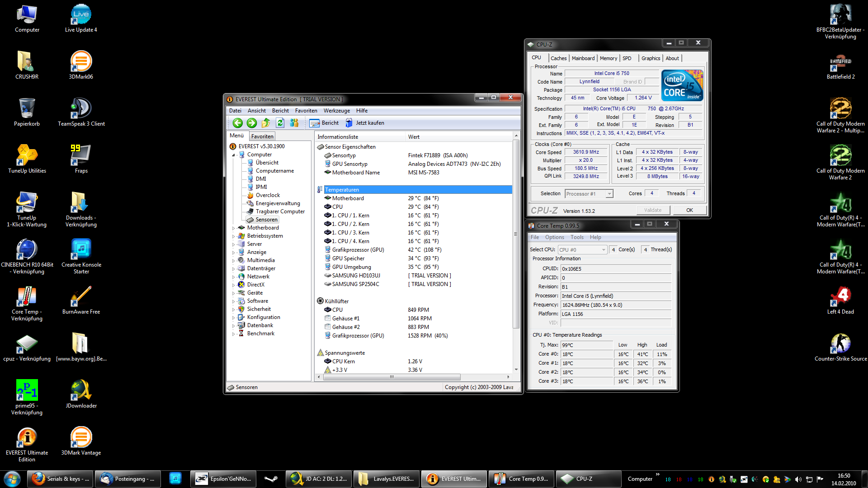Click the Windows Start orb
The width and height of the screenshot is (868, 488).
click(12, 479)
